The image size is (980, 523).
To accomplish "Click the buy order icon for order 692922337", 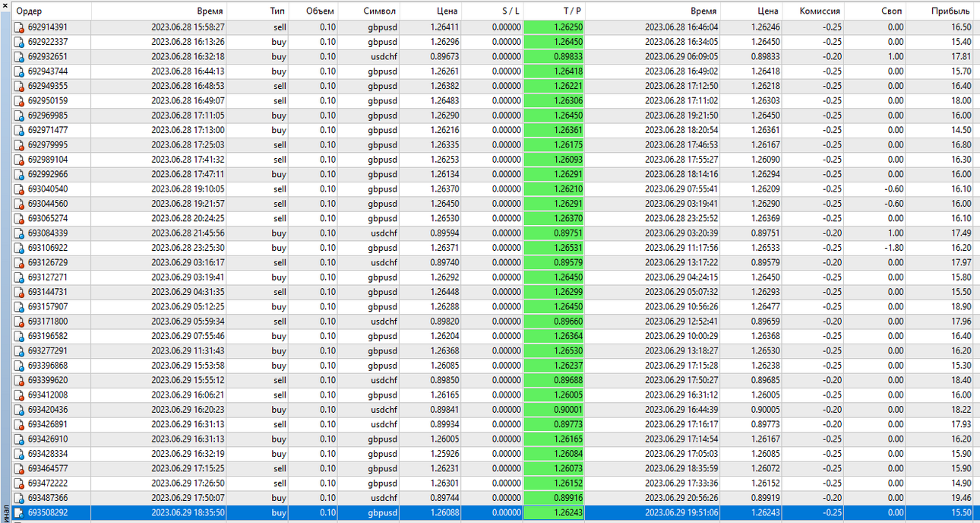I will (19, 42).
